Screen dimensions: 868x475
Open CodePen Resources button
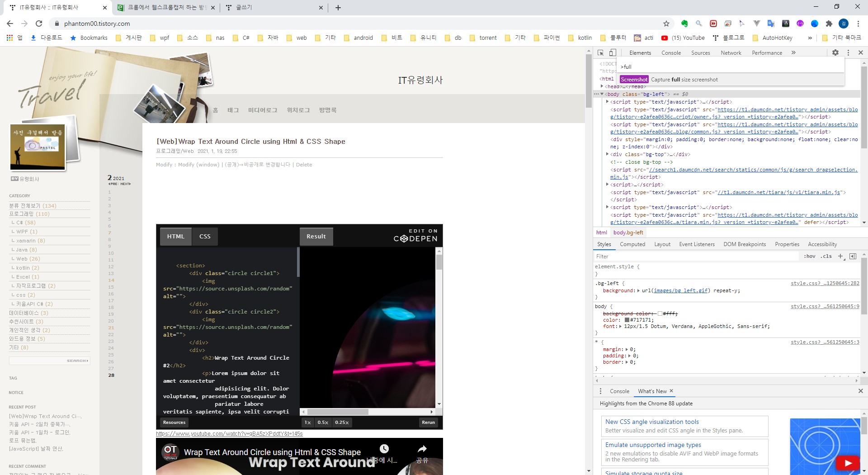[x=174, y=423]
